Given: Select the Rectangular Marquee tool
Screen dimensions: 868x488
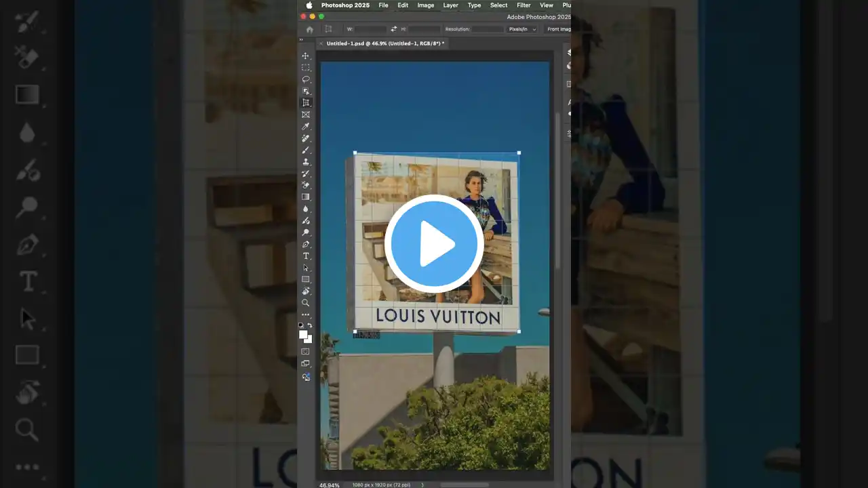Looking at the screenshot, I should tap(306, 68).
